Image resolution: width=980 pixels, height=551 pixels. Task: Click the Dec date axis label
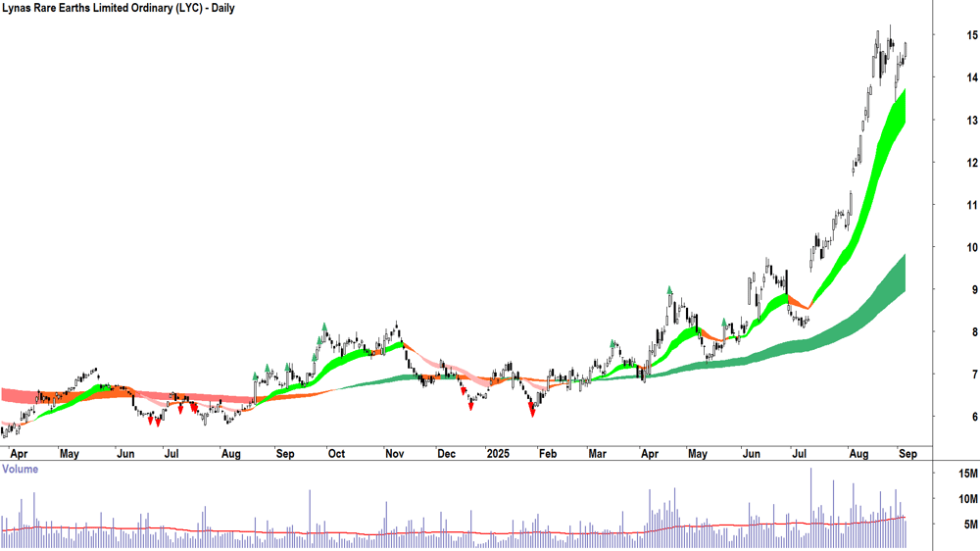[x=446, y=453]
